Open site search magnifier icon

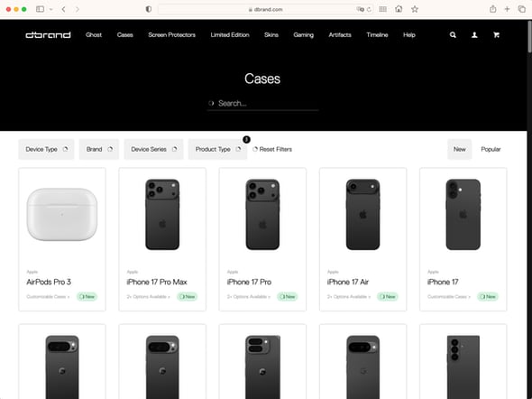[453, 34]
